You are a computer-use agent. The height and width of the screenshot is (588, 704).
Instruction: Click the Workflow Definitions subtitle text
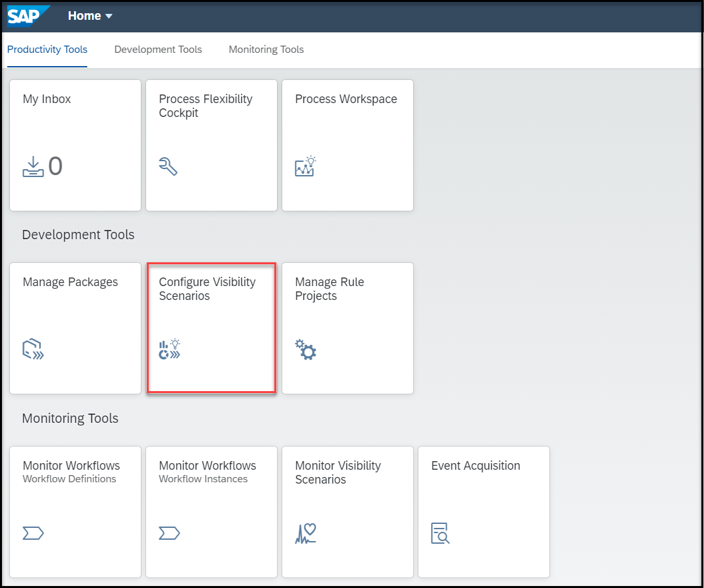click(x=69, y=479)
